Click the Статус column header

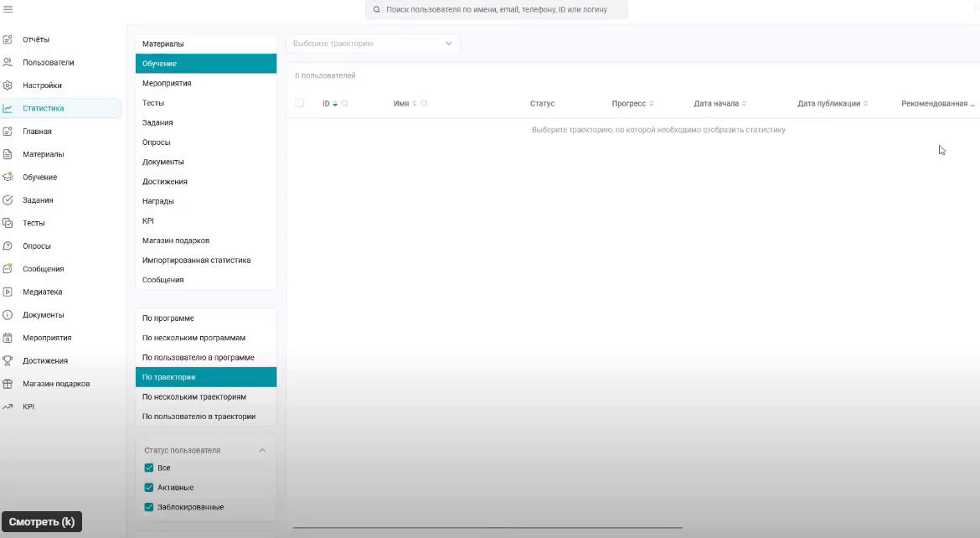coord(542,104)
